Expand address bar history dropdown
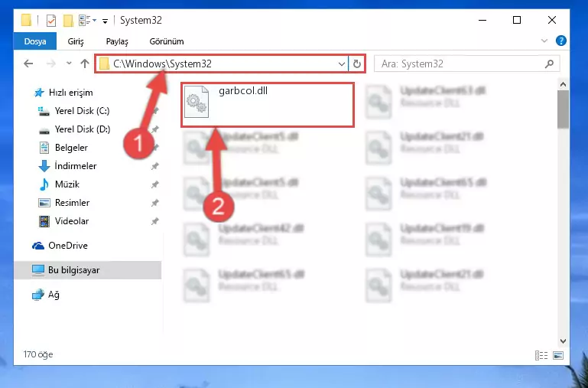The height and width of the screenshot is (388, 588). click(x=342, y=64)
